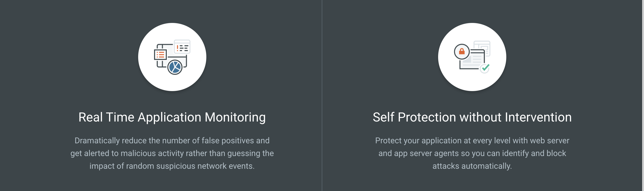Image resolution: width=644 pixels, height=191 pixels.
Task: Click the exclamation alert panel graphic
Action: coord(182,47)
